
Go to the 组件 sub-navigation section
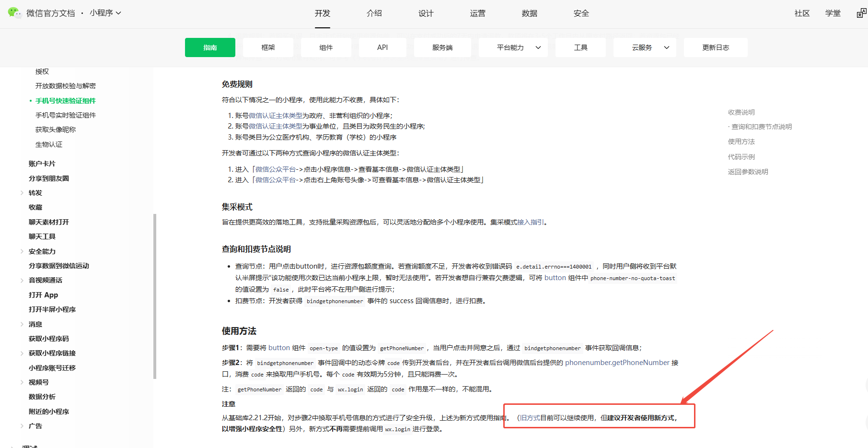[x=326, y=47]
